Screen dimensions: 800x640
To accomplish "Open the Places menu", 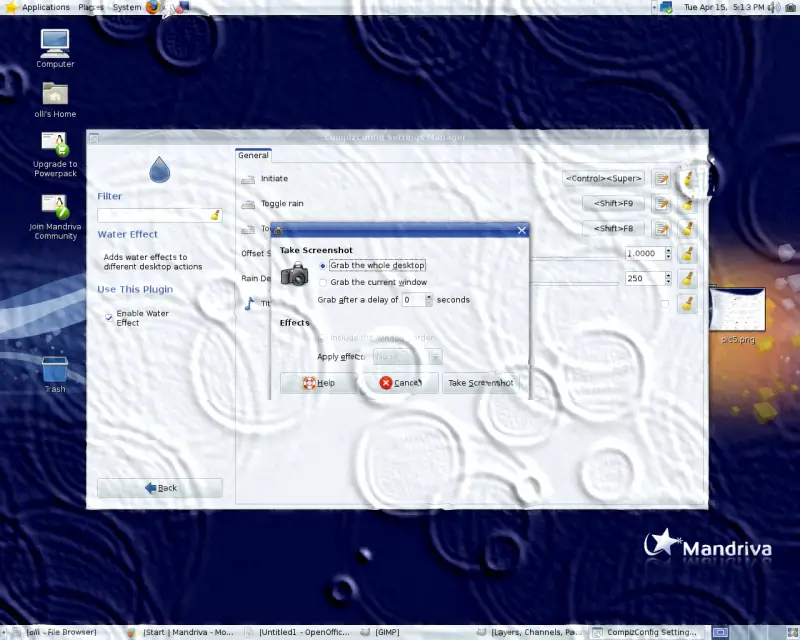I will coord(91,7).
